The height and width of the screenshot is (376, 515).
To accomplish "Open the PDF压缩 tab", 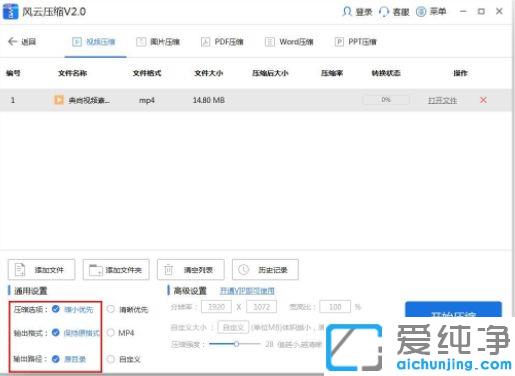I will [x=222, y=42].
